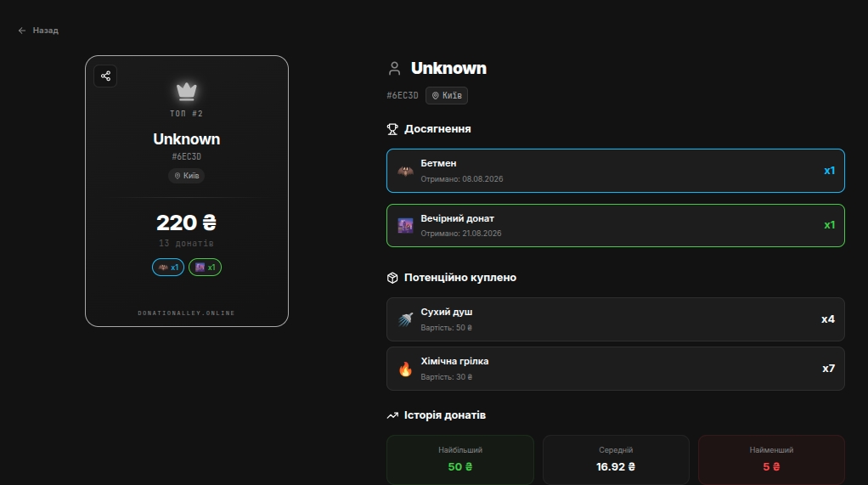Click DONATIONALLEY.ONLINE text on the card
The width and height of the screenshot is (868, 485).
point(187,313)
